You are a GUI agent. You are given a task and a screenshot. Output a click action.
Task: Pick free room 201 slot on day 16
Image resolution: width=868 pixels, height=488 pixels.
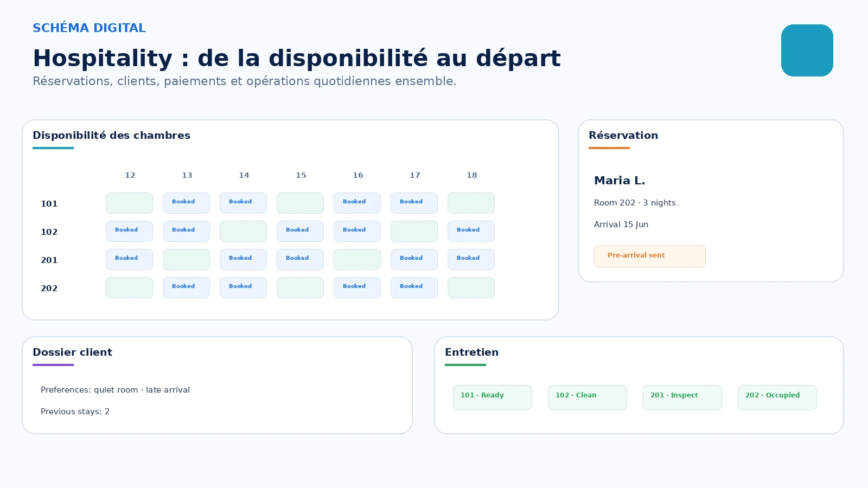[357, 259]
